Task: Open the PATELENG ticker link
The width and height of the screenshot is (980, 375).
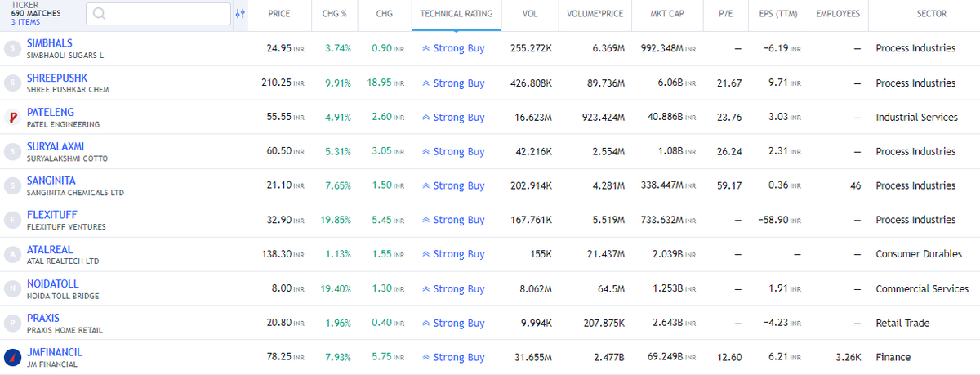Action: pyautogui.click(x=51, y=111)
